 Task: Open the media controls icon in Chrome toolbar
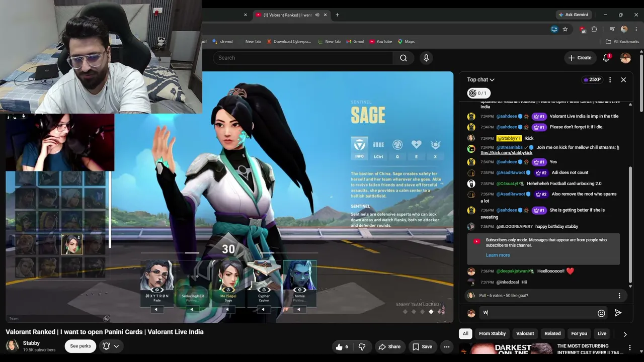612,29
